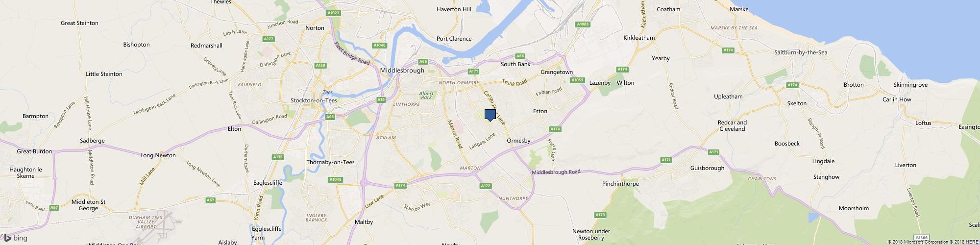Click the A1053 road sign near Grangetown
This screenshot has width=980, height=245.
[578, 80]
